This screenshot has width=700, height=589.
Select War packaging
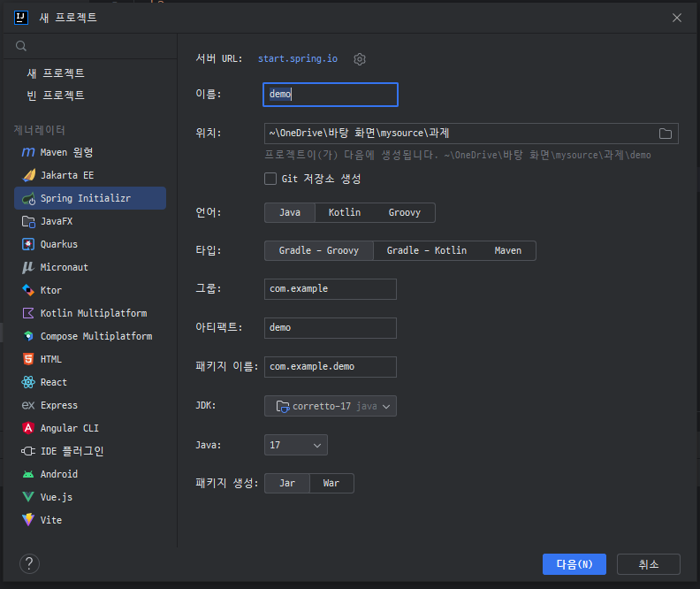point(331,483)
